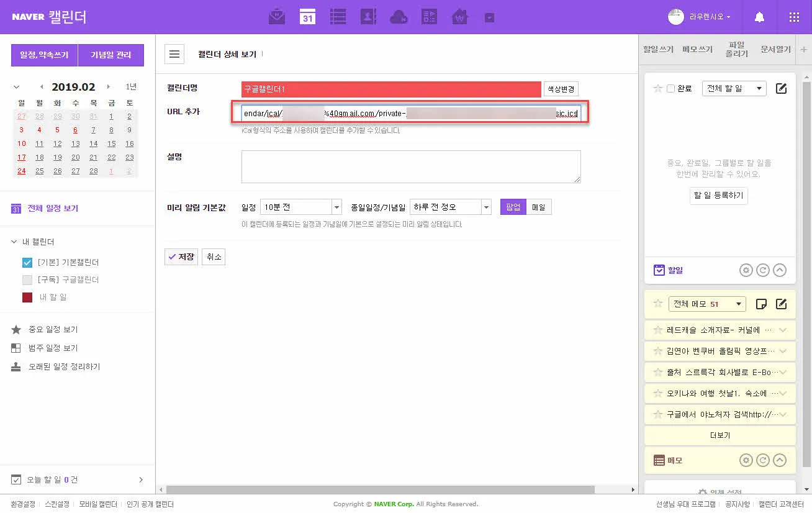Expand 오늘 할 일 0건 arrow

[x=141, y=479]
